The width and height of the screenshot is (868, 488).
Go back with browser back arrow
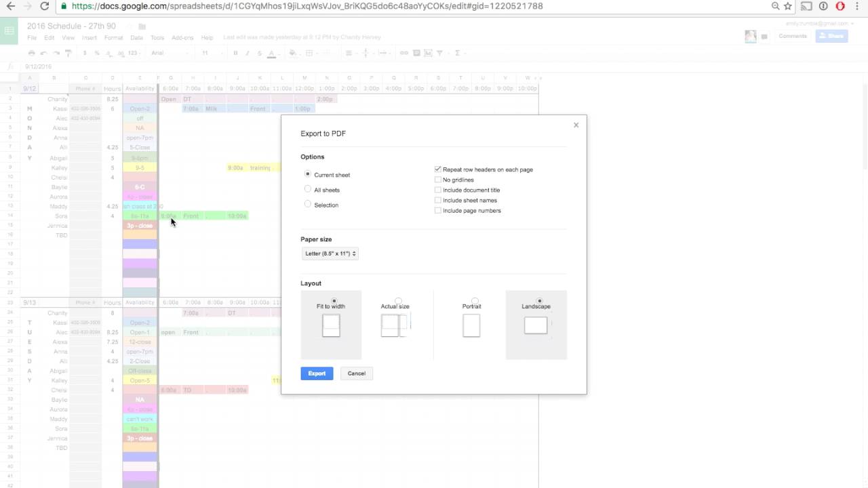point(9,6)
